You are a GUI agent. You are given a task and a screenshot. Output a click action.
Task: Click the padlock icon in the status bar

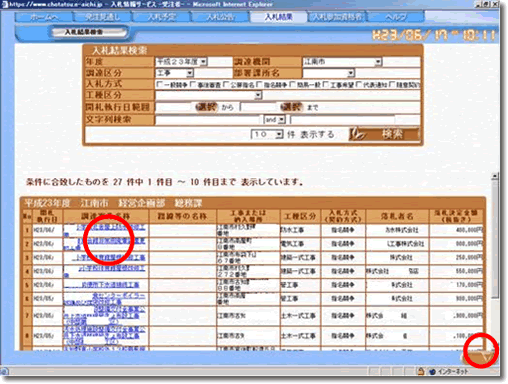click(x=421, y=371)
